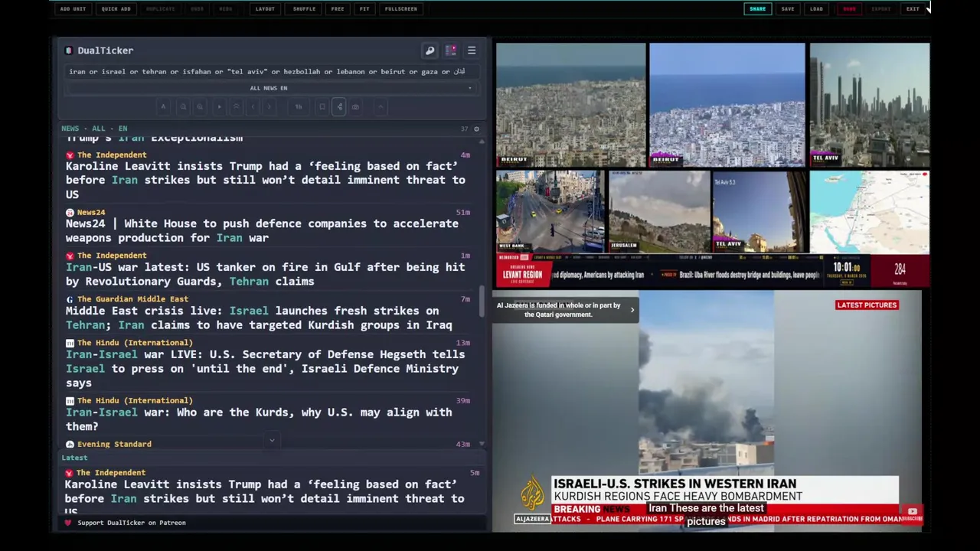The width and height of the screenshot is (980, 551).
Task: Open the regional map thumbnail
Action: pos(870,211)
